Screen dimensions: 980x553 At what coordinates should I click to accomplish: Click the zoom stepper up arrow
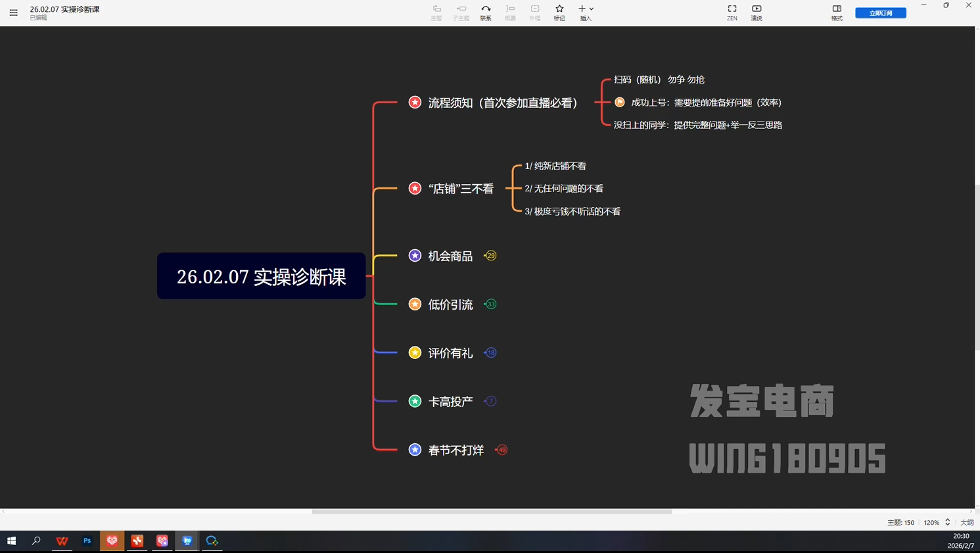(x=946, y=519)
